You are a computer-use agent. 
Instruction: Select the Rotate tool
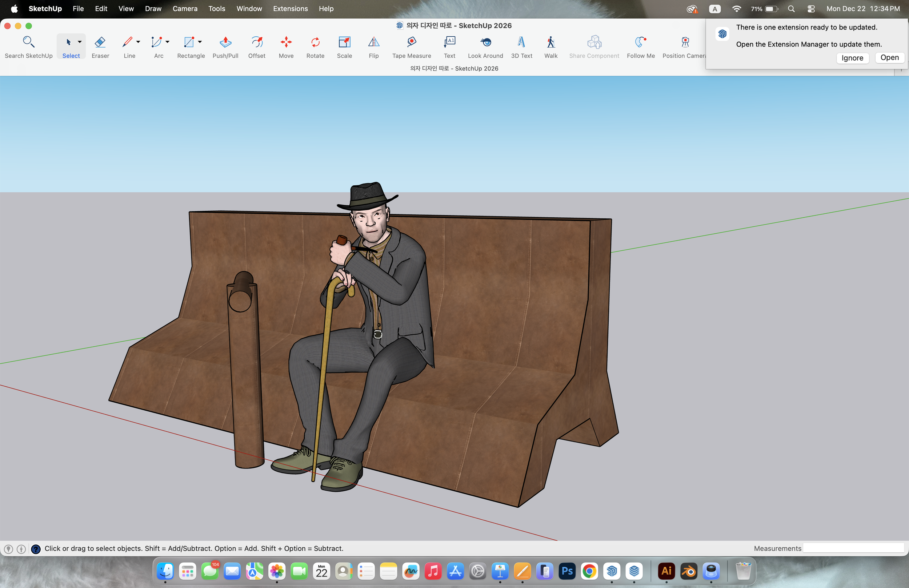coord(315,46)
